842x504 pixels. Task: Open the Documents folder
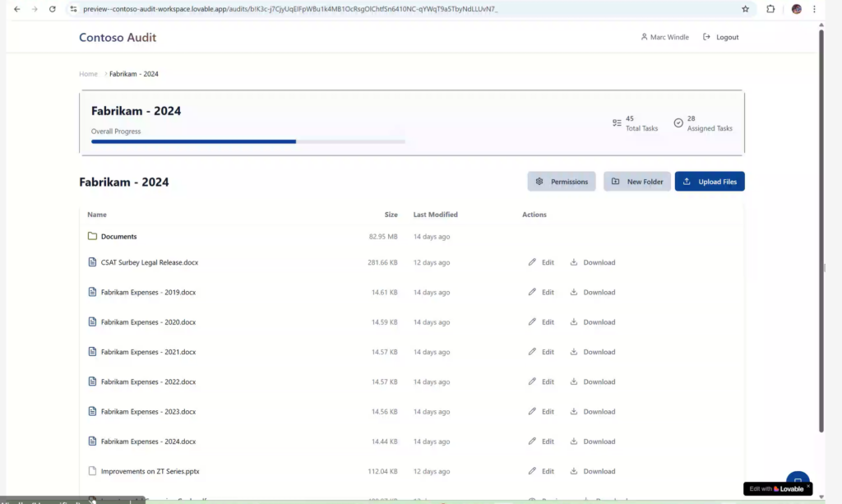pyautogui.click(x=118, y=236)
